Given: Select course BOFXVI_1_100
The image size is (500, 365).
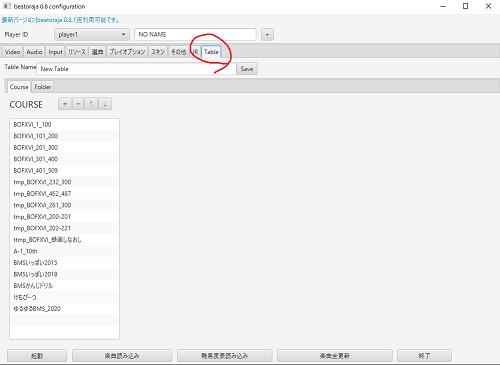Looking at the screenshot, I should [x=64, y=124].
